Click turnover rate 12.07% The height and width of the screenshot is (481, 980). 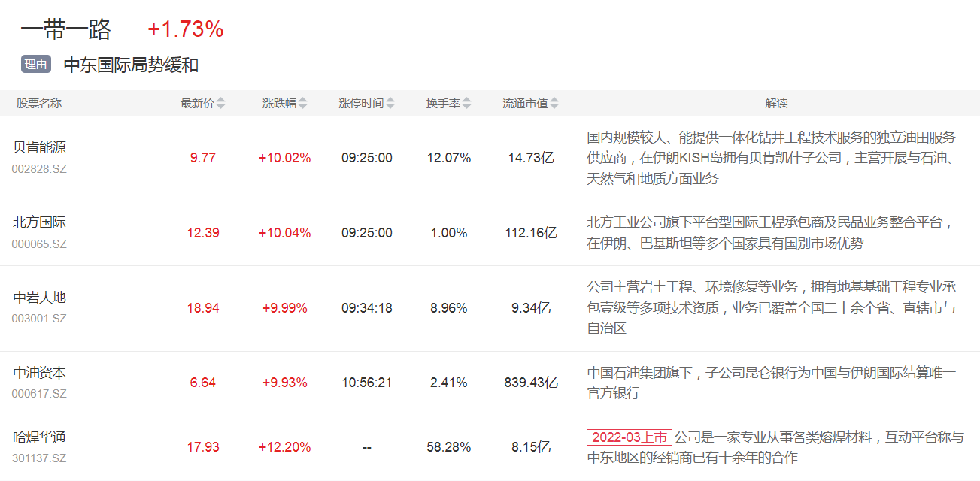(x=449, y=158)
